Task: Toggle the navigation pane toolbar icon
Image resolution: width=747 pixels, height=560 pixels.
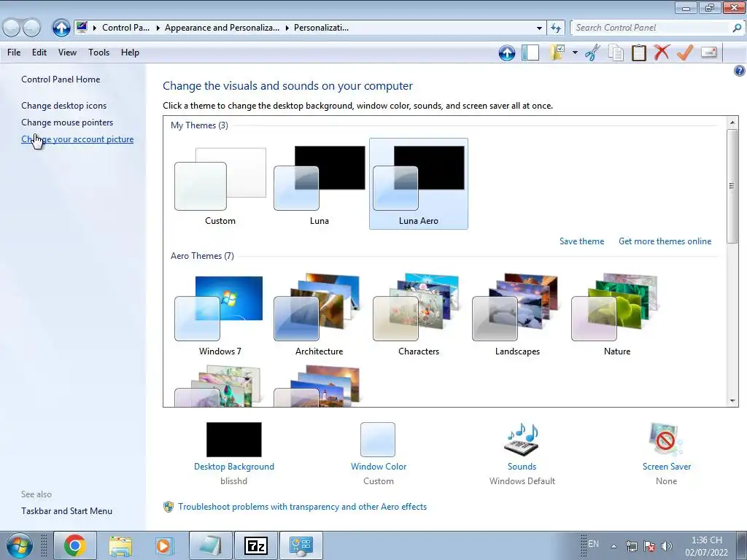Action: pos(530,52)
